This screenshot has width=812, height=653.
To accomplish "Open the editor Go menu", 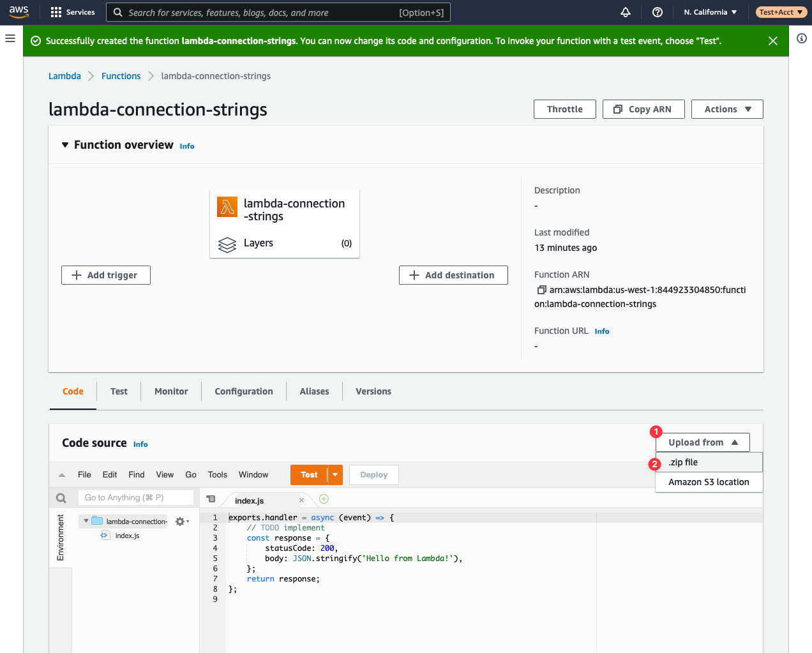I will (x=191, y=475).
